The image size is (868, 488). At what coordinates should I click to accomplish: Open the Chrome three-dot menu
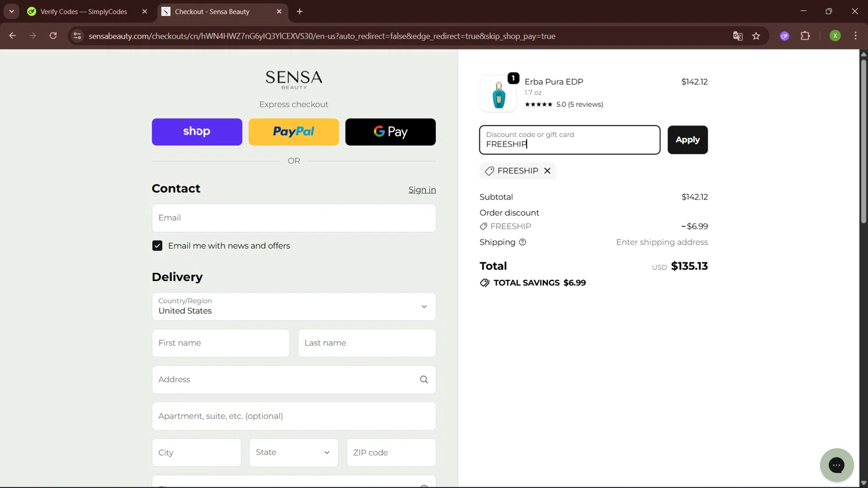click(x=855, y=36)
